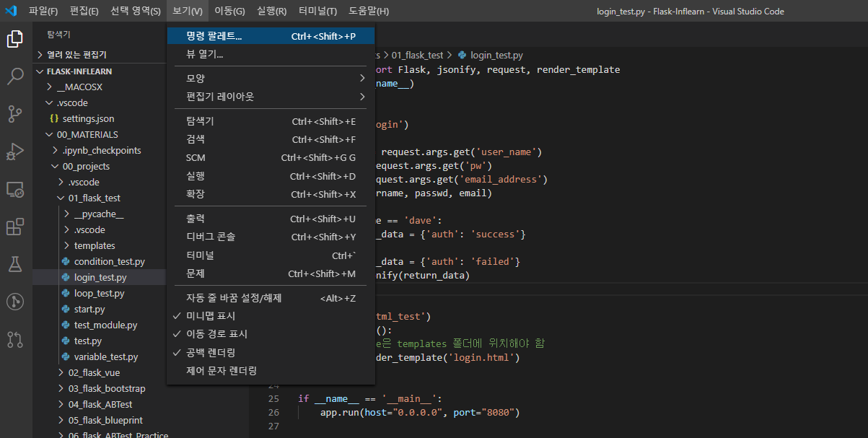This screenshot has height=438, width=868.
Task: Click the Python icon beside start.py
Action: tap(66, 309)
